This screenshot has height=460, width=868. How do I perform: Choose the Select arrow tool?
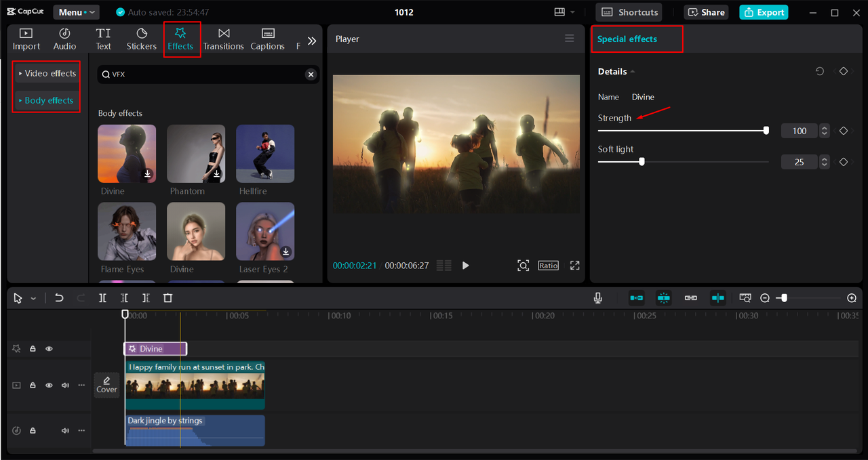tap(18, 298)
